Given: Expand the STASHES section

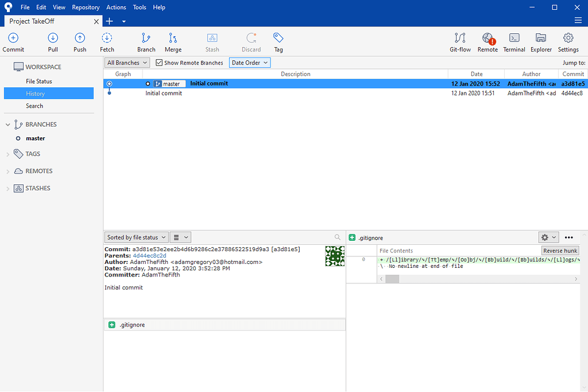Looking at the screenshot, I should coord(8,189).
